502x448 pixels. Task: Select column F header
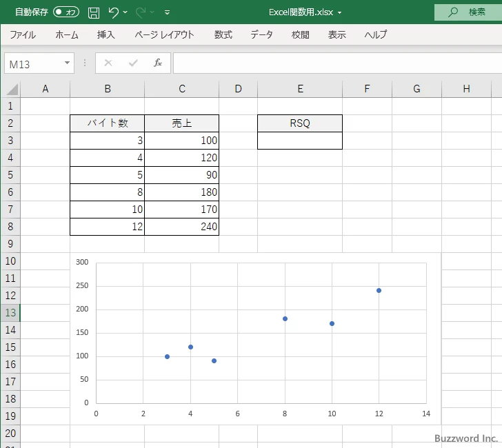[x=368, y=89]
